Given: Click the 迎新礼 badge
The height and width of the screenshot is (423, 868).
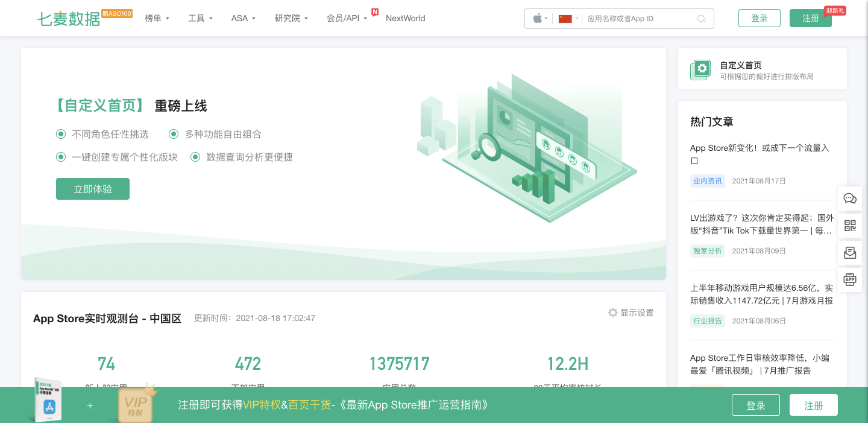Looking at the screenshot, I should click(835, 11).
